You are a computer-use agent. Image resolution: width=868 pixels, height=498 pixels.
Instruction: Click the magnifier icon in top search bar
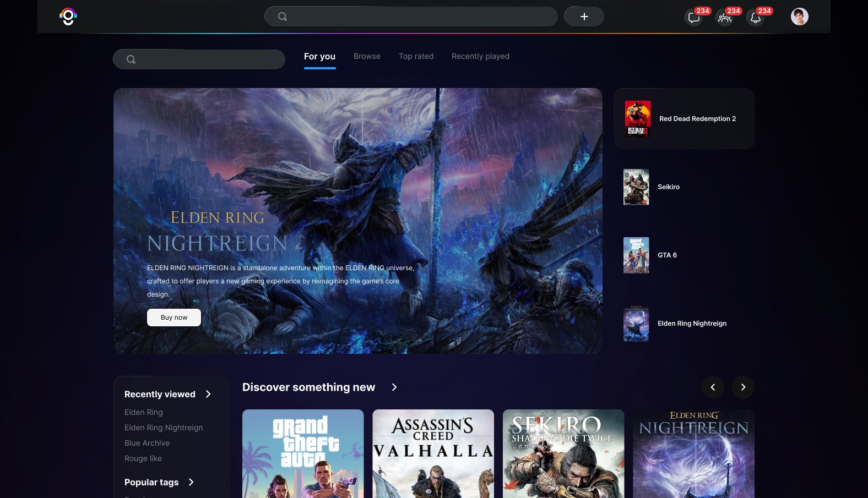(283, 17)
